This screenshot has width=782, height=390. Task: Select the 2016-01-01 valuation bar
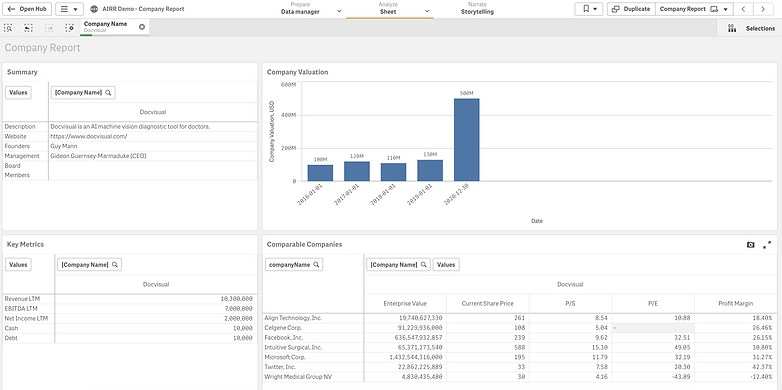(320, 173)
